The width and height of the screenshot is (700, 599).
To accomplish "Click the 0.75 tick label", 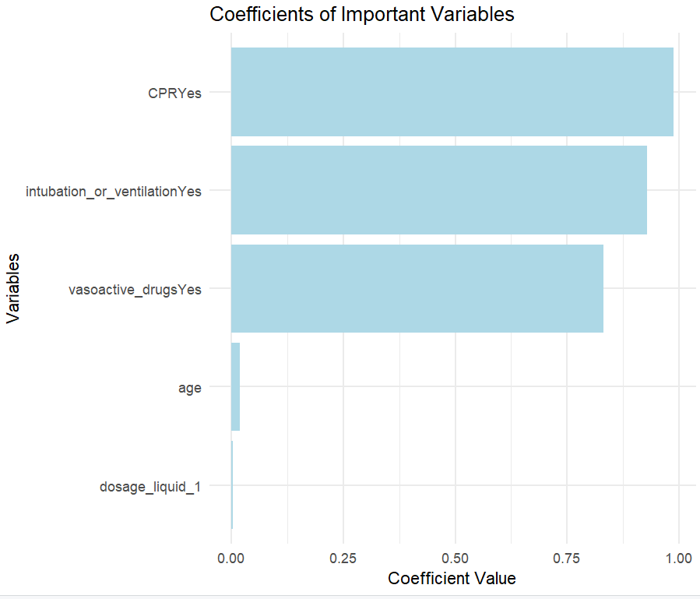I will coord(567,558).
